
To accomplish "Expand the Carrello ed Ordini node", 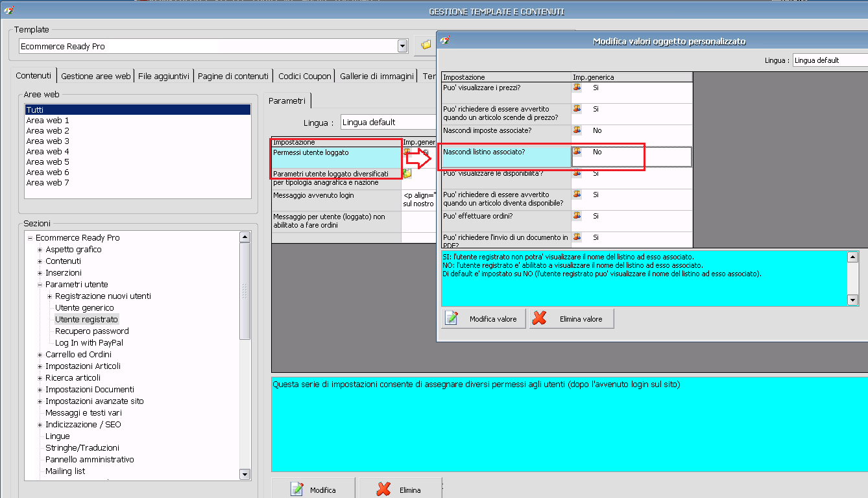I will click(x=40, y=355).
